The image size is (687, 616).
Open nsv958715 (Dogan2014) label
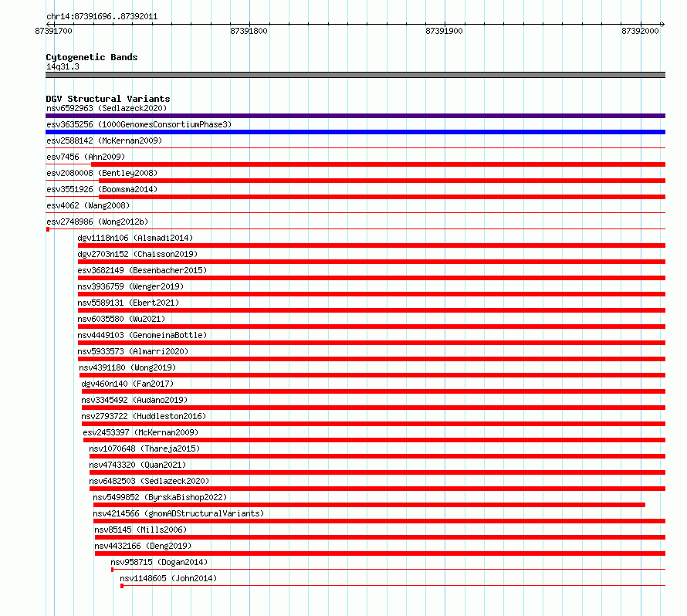tap(159, 562)
